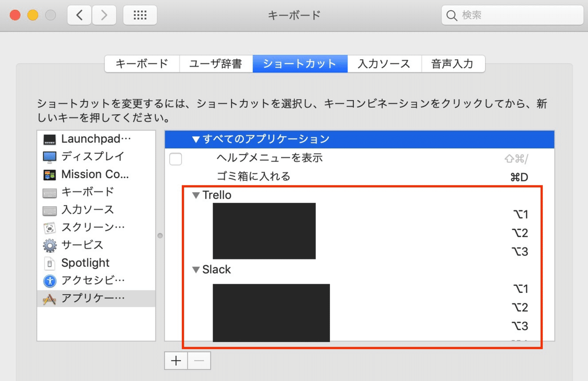The height and width of the screenshot is (381, 588).
Task: Collapse the Slack shortcuts group
Action: (x=196, y=270)
